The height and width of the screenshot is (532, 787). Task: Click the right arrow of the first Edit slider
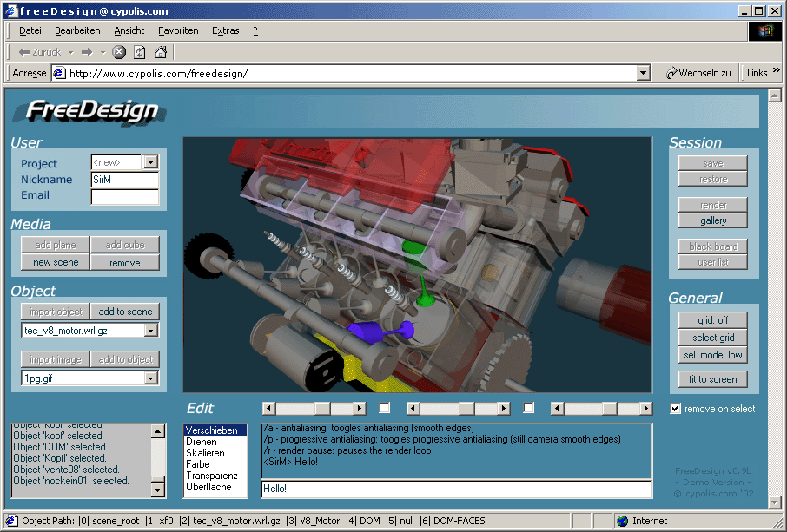coord(358,408)
